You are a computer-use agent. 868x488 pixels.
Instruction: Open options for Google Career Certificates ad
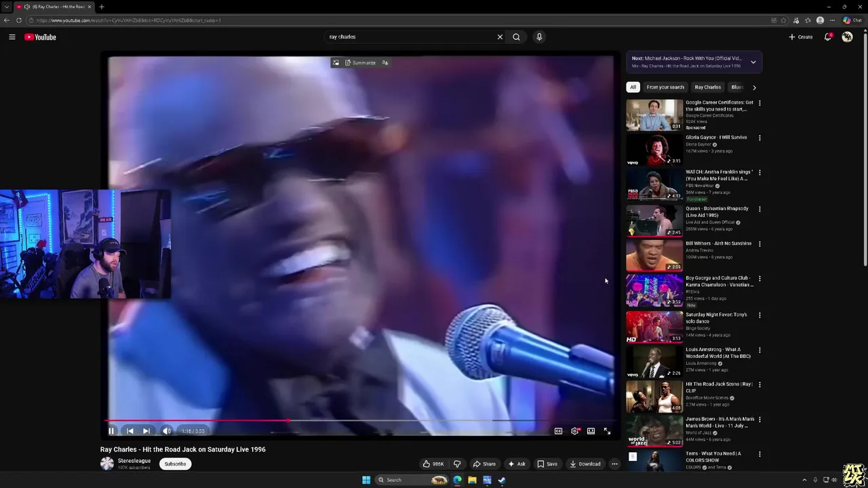(759, 103)
